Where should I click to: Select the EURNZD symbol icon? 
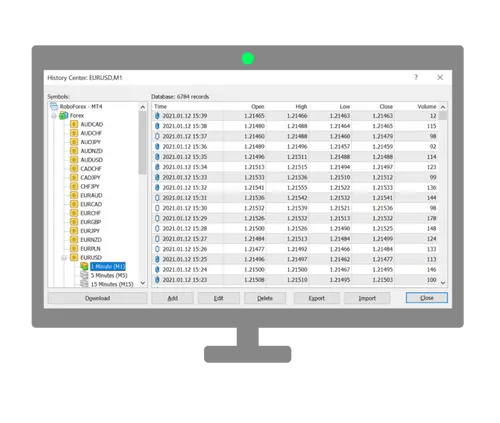click(x=74, y=240)
